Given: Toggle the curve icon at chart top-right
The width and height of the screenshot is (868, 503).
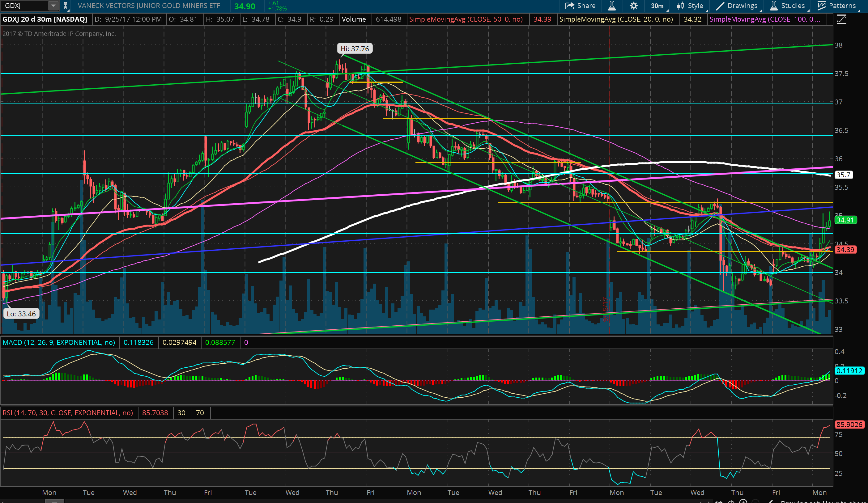Looking at the screenshot, I should tap(841, 20).
